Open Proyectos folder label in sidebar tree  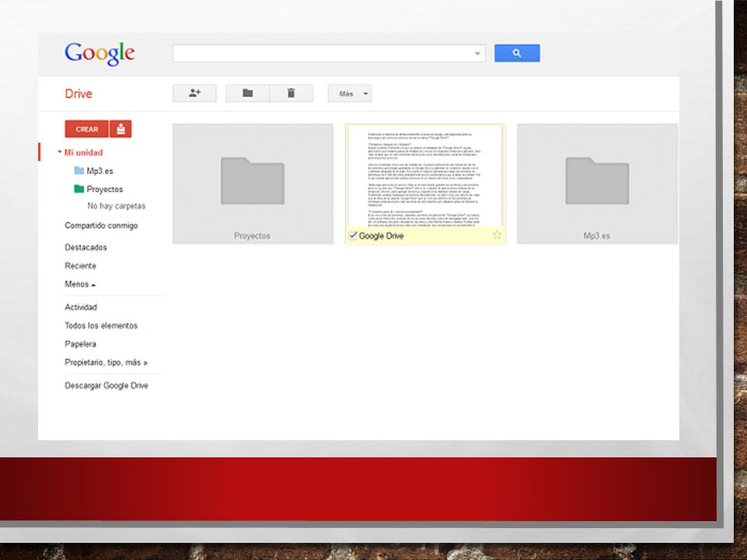(x=105, y=189)
